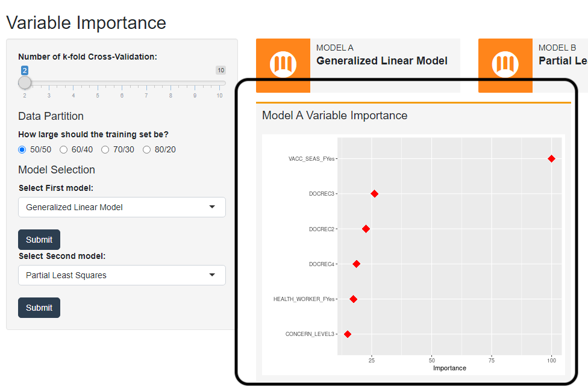Viewport: 588px width, 392px height.
Task: Select the DOCREC3 red diamond point
Action: click(374, 194)
